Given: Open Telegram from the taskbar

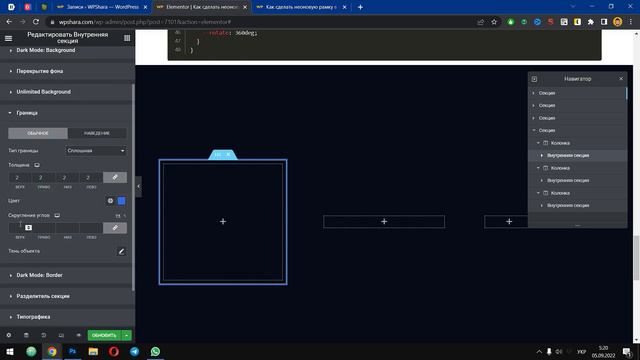Looking at the screenshot, I should (135, 351).
